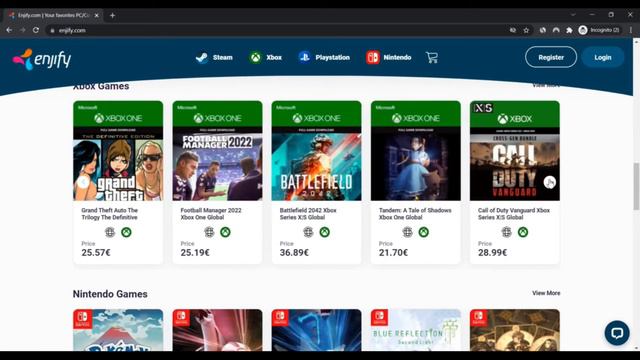Click Football Manager 2022 Xbox One Global title
Viewport: 640px width, 360px height.
click(211, 214)
